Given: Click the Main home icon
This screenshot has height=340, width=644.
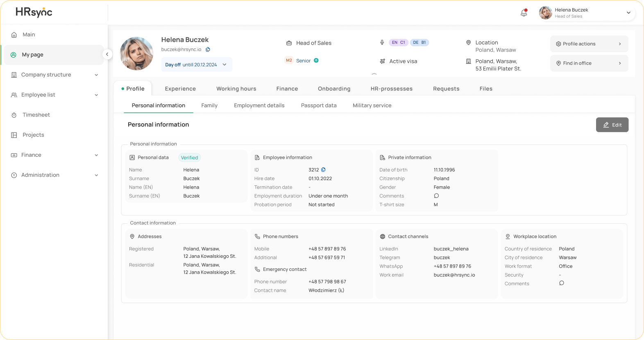Looking at the screenshot, I should (14, 35).
